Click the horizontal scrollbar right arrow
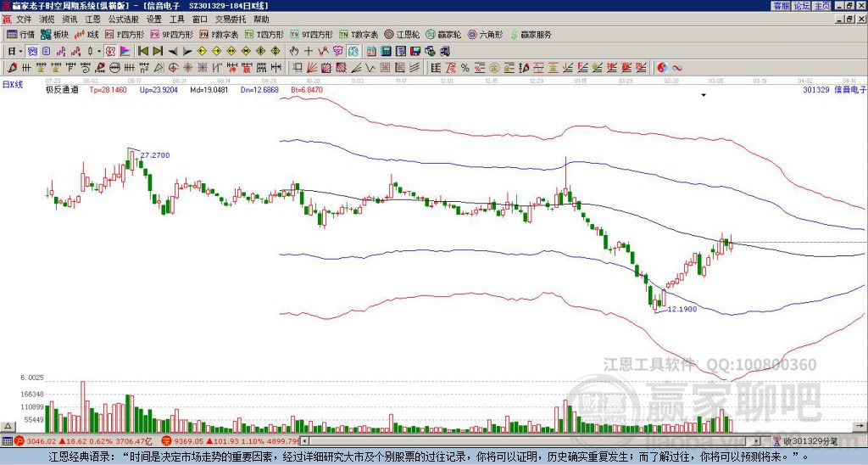Screen dimensions: 868x465 [757, 441]
